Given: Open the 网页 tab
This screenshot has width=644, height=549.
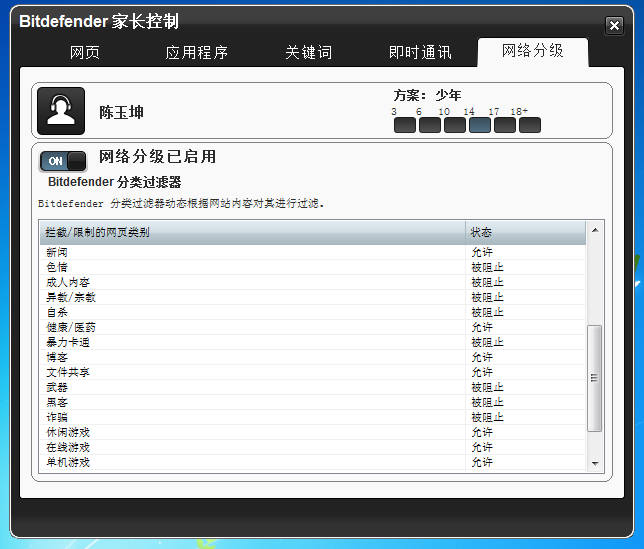Looking at the screenshot, I should point(85,52).
